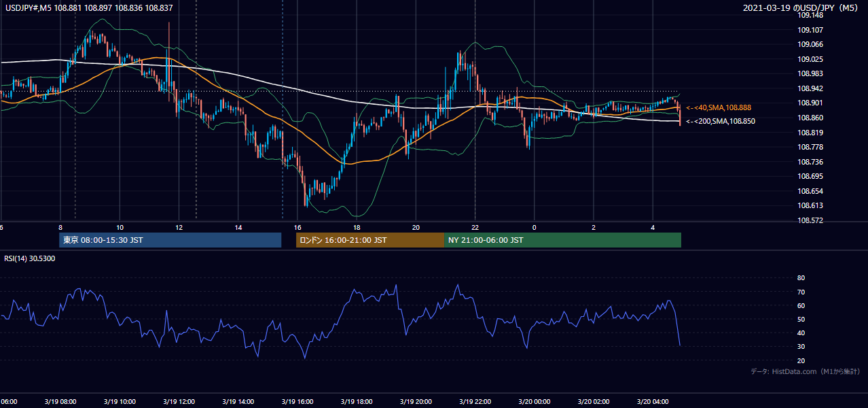Click hour label 22 under the price chart
The width and height of the screenshot is (868, 408).
(475, 227)
